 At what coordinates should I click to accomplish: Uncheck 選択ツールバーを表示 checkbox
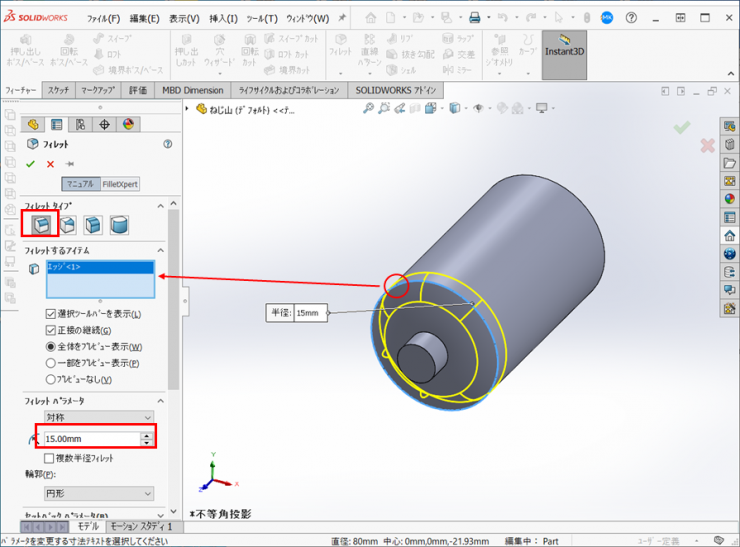pyautogui.click(x=51, y=314)
